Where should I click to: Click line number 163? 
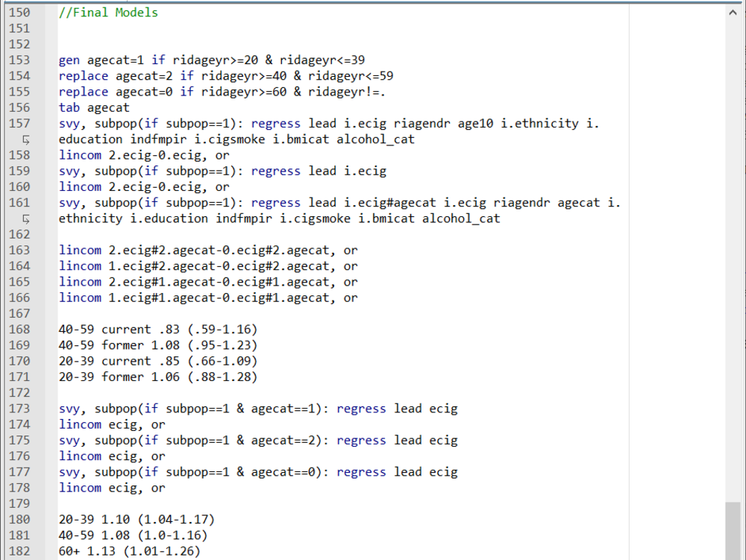point(19,250)
